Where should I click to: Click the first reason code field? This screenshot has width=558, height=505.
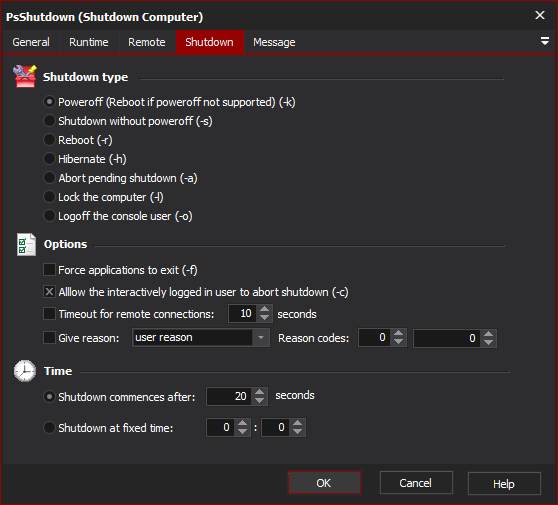click(x=375, y=337)
